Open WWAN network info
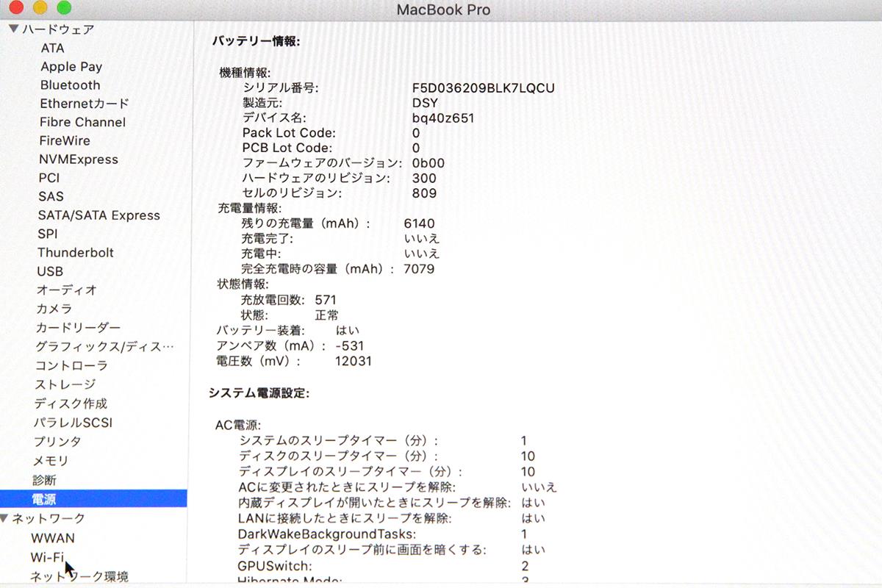 (x=53, y=538)
